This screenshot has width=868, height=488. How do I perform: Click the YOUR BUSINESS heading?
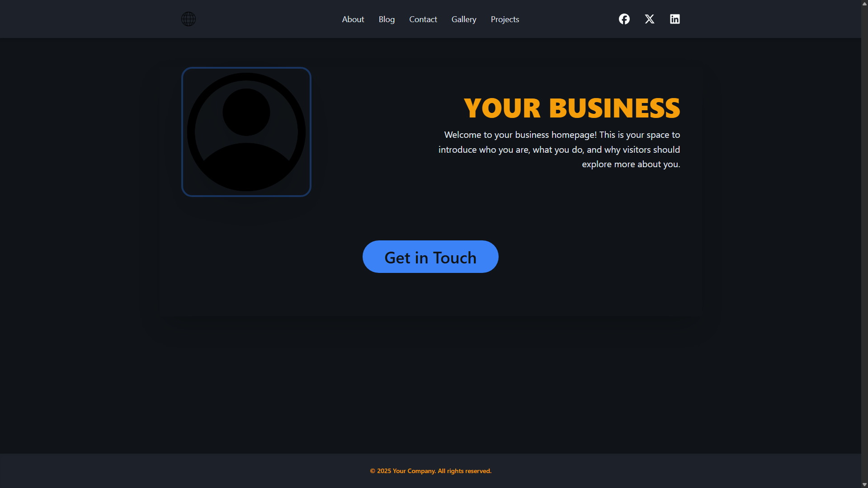[x=571, y=108]
